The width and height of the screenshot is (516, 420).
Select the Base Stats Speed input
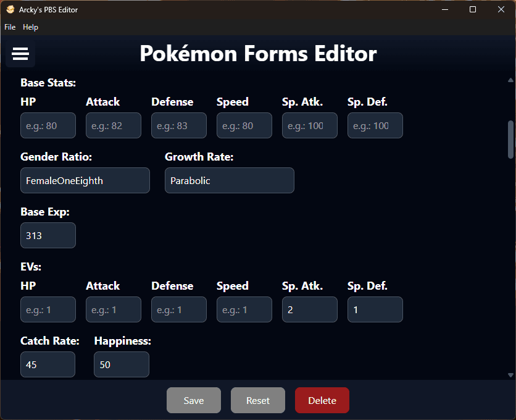click(x=244, y=125)
